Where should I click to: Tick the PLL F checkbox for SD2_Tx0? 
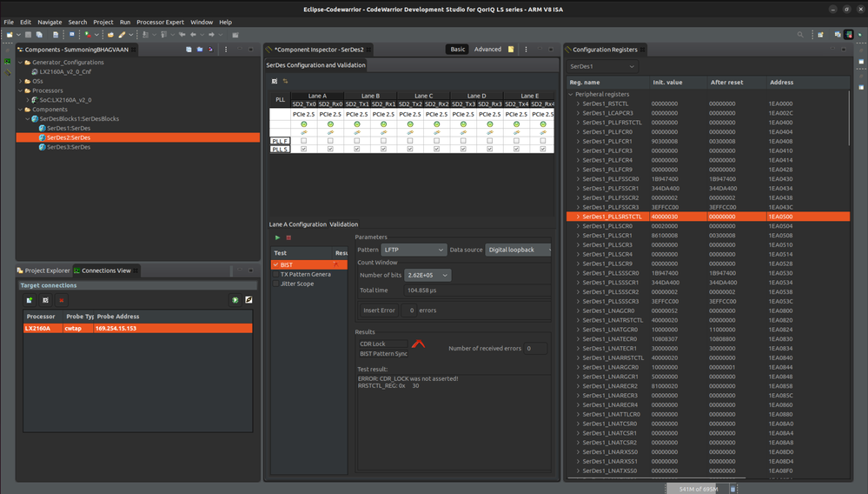pos(303,141)
